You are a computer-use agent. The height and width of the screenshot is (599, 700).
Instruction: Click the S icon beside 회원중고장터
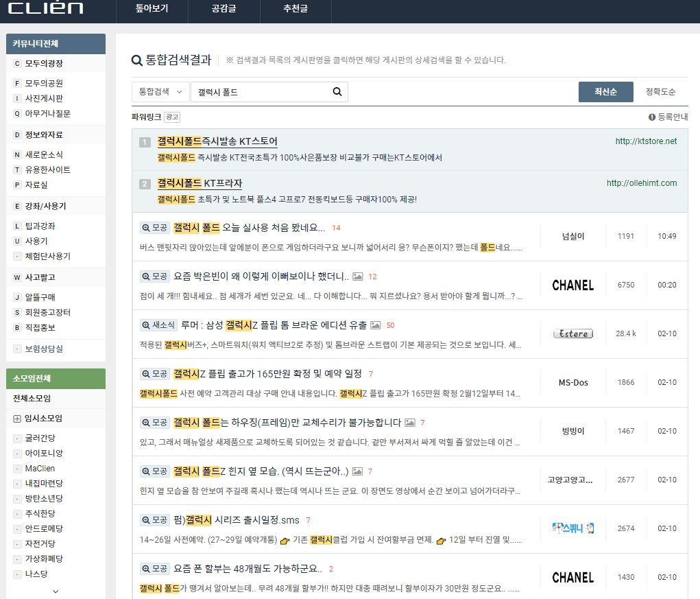(x=17, y=312)
